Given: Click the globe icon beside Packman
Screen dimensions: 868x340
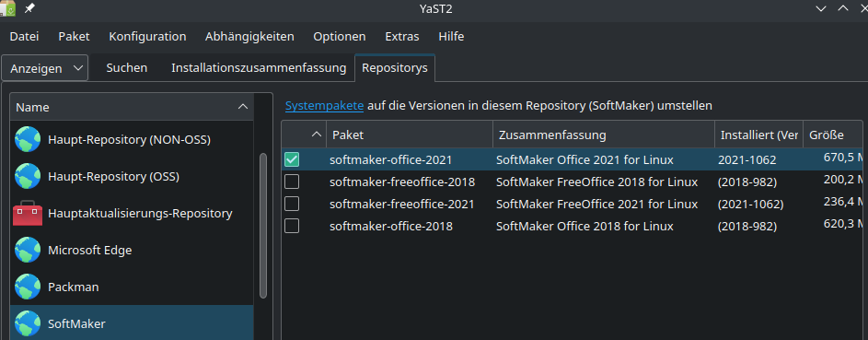Looking at the screenshot, I should click(x=27, y=287).
